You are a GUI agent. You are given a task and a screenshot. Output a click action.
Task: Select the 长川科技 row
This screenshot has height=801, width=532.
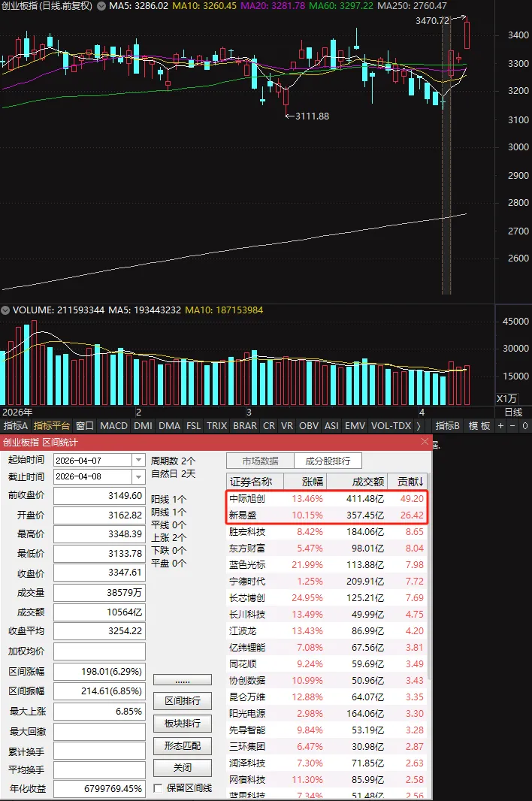point(327,614)
